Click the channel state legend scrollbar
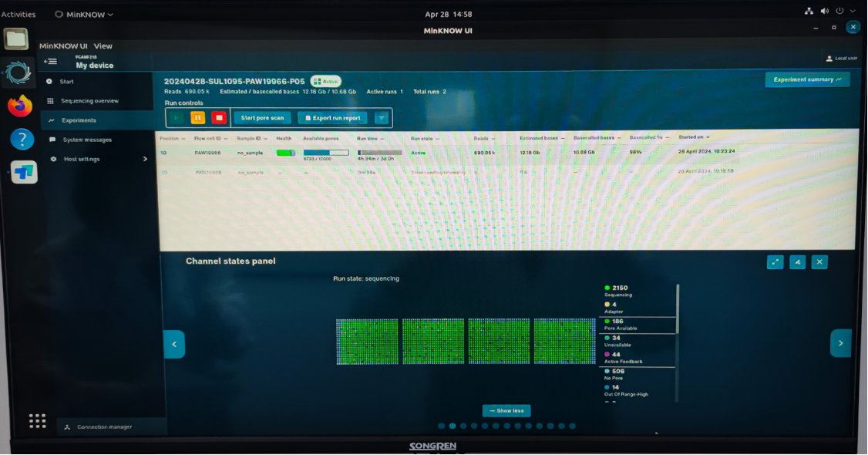The width and height of the screenshot is (868, 455). point(678,309)
